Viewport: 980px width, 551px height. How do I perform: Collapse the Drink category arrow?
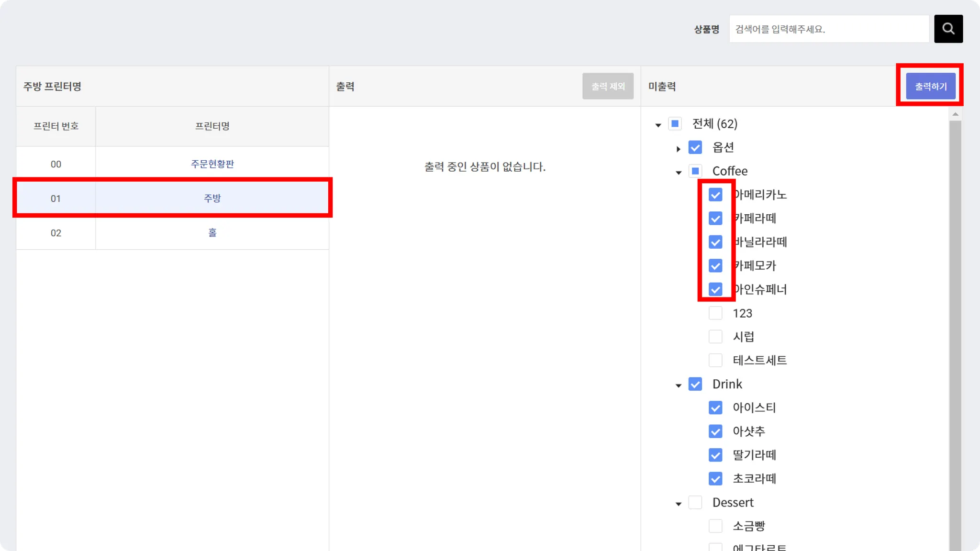[x=678, y=385]
